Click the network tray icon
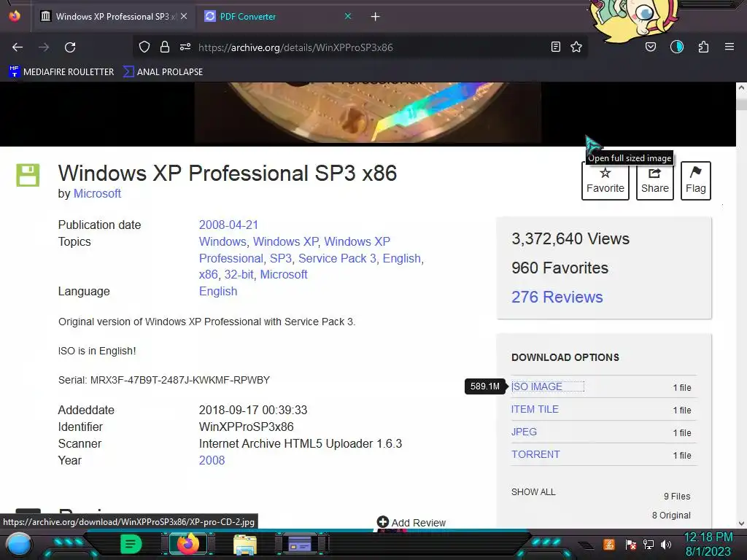The width and height of the screenshot is (747, 560). (x=649, y=544)
